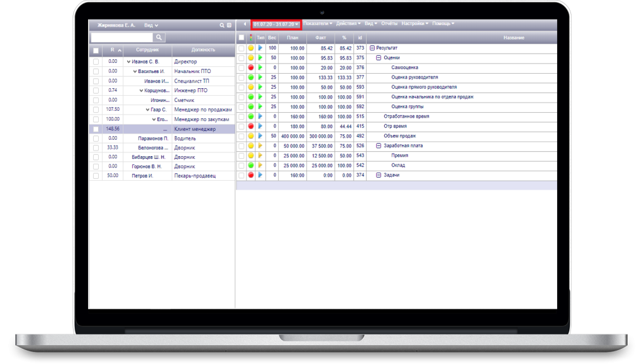This screenshot has width=644, height=364.
Task: Tick the checkbox in the Объем продаж row
Action: 241,136
